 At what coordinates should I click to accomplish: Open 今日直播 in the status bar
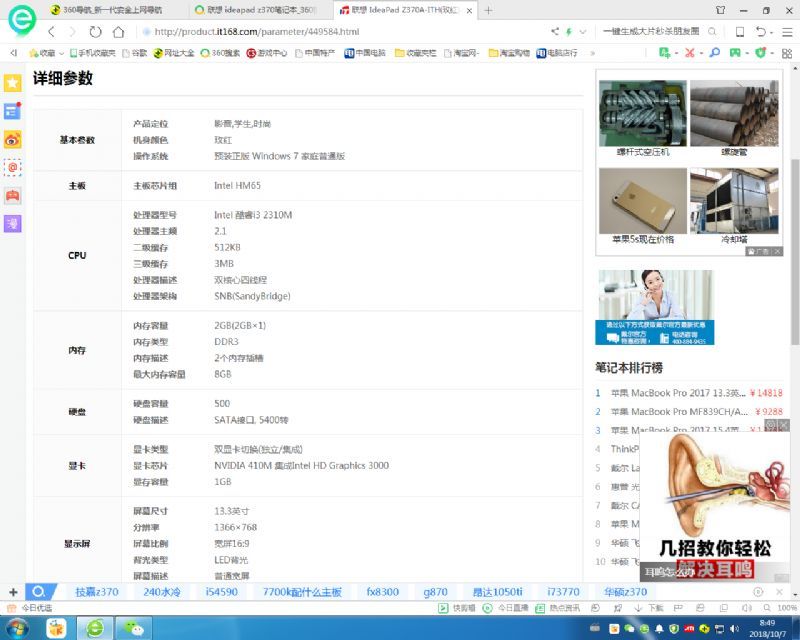[x=506, y=608]
